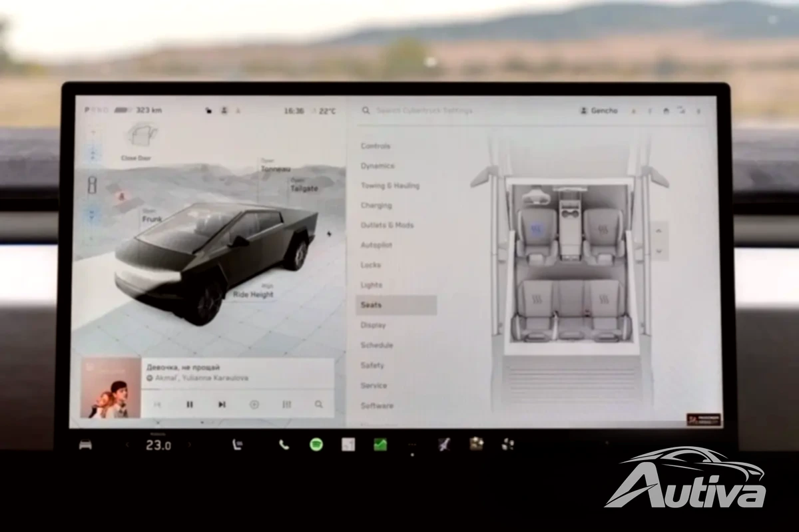799x532 pixels.
Task: Tap the down chevron beside seat view
Action: (x=659, y=251)
